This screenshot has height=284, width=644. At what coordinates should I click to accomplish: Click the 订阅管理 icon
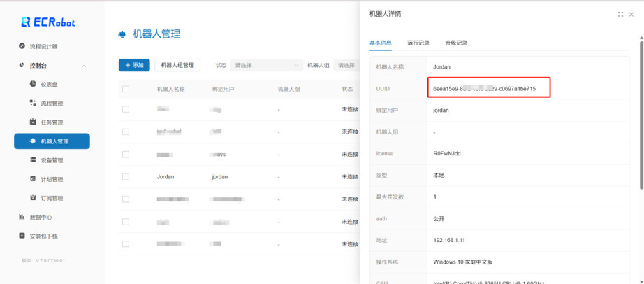tap(33, 198)
